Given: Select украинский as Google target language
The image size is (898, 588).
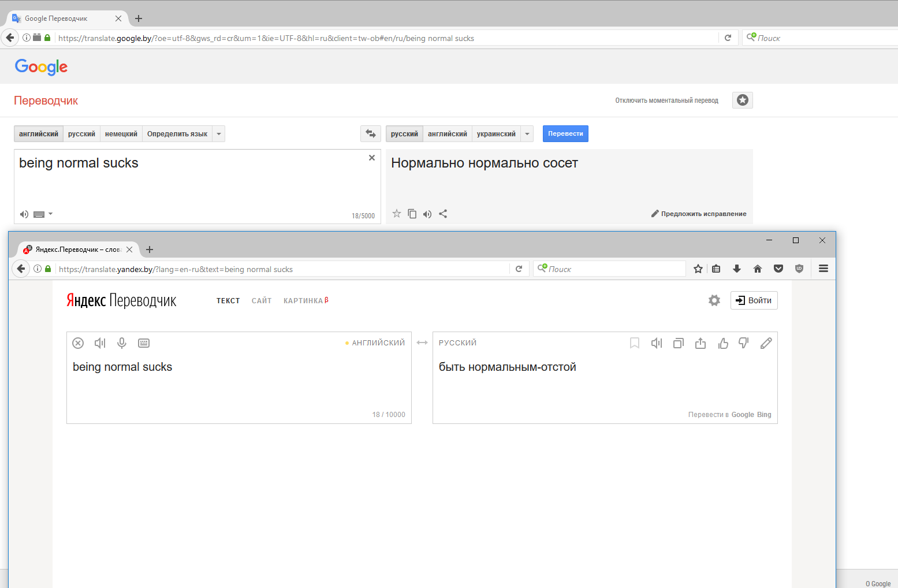Looking at the screenshot, I should tap(496, 133).
